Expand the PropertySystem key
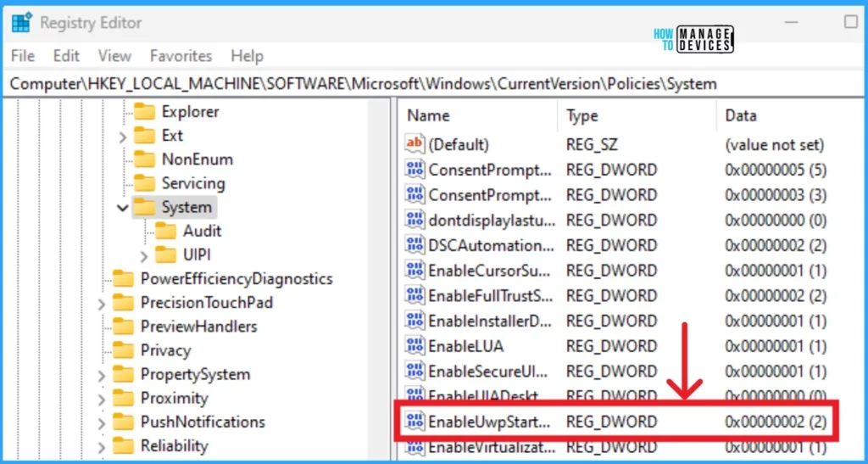Image resolution: width=868 pixels, height=464 pixels. 102,376
